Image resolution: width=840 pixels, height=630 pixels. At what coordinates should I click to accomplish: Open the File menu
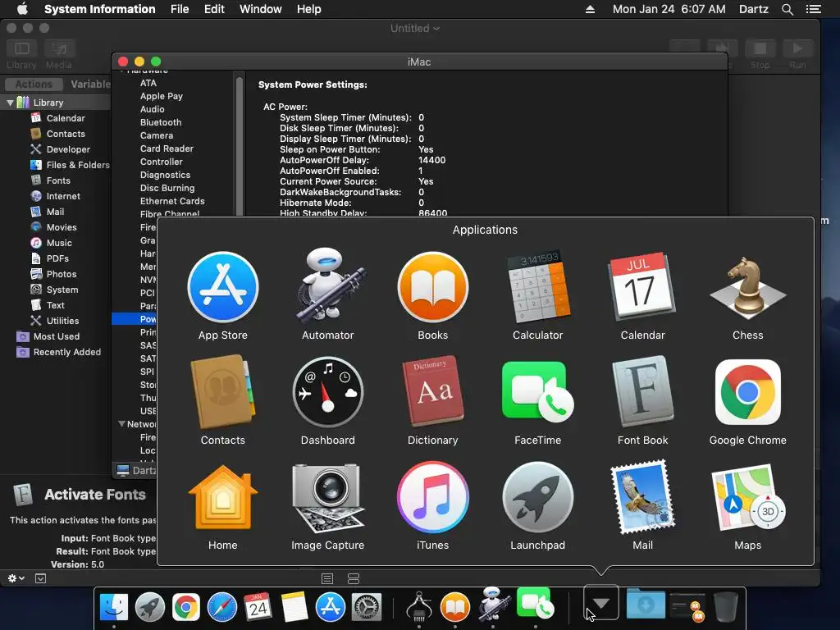(x=180, y=9)
